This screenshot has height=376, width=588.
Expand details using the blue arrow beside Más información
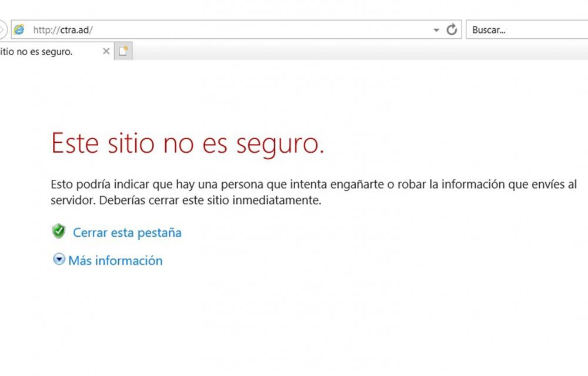click(59, 260)
